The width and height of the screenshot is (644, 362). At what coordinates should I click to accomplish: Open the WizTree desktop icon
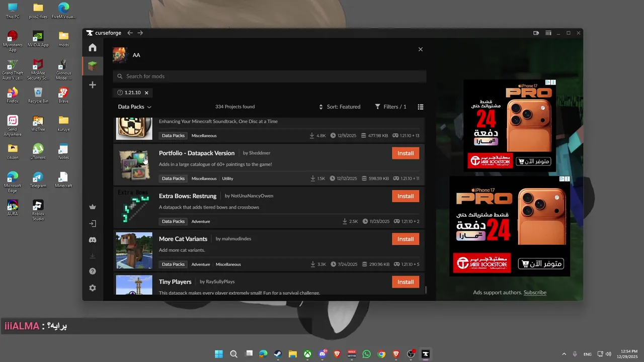click(x=38, y=123)
